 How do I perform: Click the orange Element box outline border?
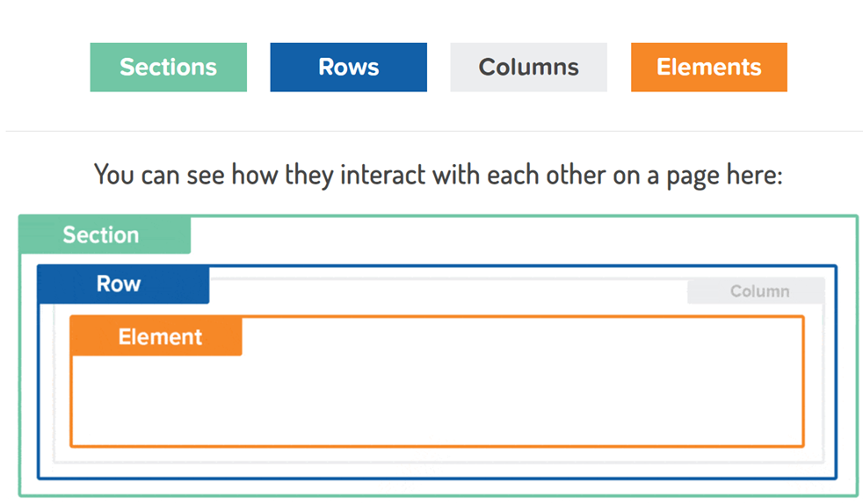[438, 446]
